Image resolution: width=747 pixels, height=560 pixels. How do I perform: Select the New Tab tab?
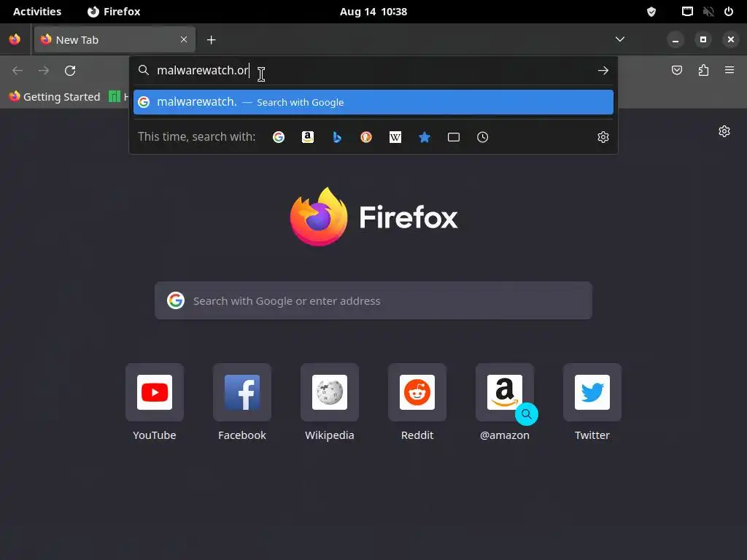tap(115, 39)
